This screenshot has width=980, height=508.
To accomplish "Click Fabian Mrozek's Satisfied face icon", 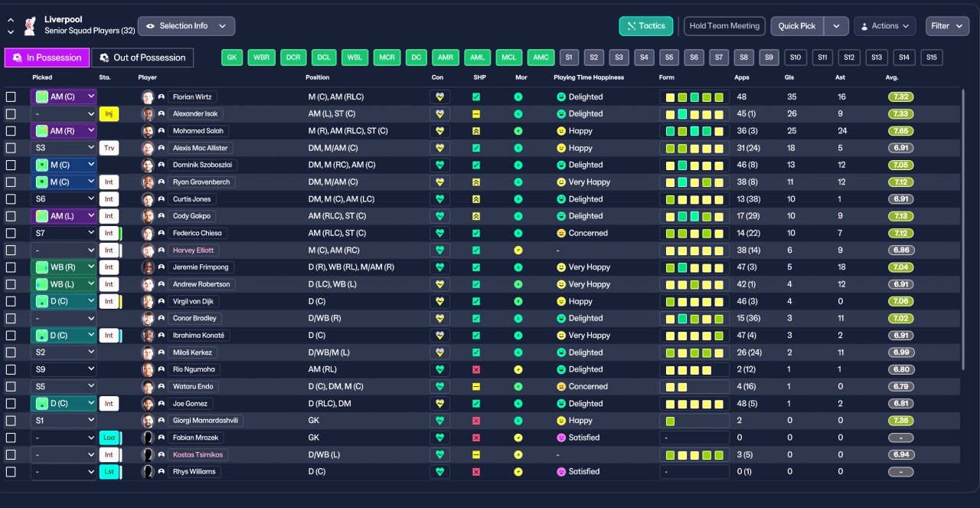I will point(560,438).
